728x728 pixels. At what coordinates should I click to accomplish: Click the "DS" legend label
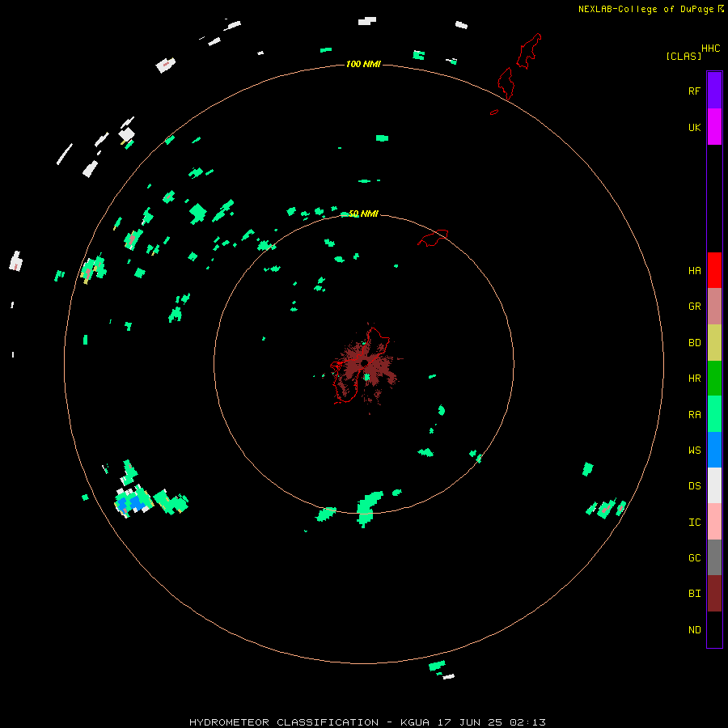tap(694, 485)
